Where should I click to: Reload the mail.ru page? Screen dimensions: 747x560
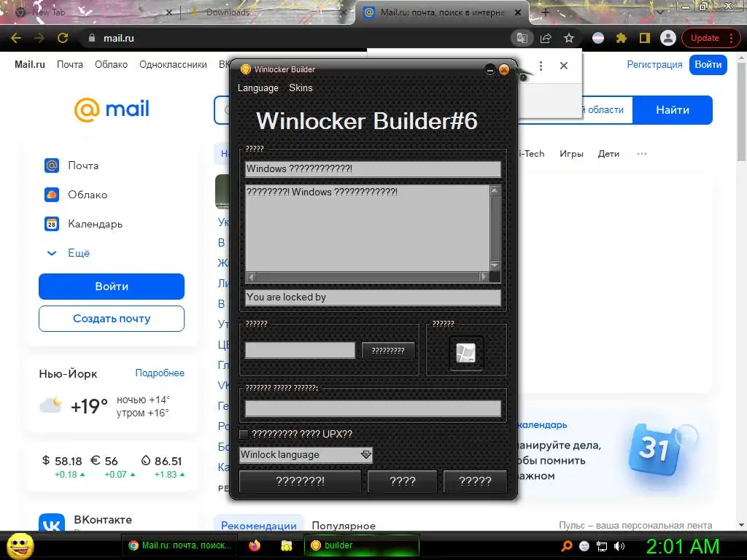63,38
